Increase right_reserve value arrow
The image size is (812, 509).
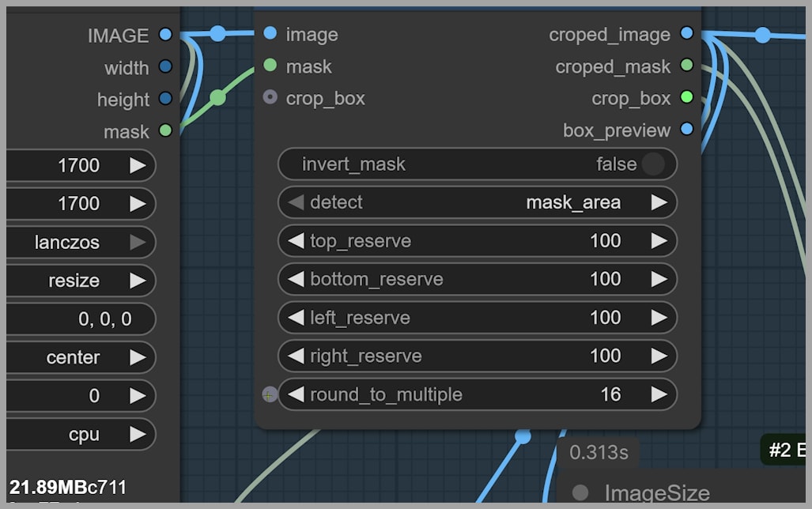coord(659,356)
